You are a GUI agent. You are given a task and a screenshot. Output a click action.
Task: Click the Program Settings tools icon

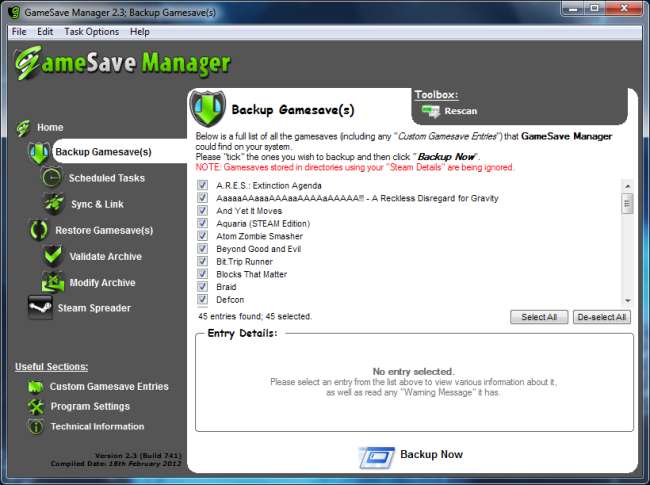coord(36,406)
